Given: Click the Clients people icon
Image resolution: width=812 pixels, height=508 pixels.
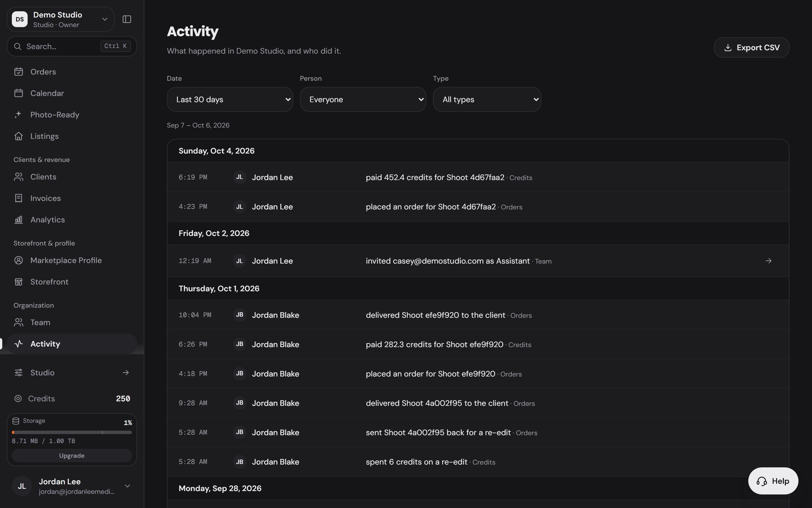Looking at the screenshot, I should [x=18, y=177].
